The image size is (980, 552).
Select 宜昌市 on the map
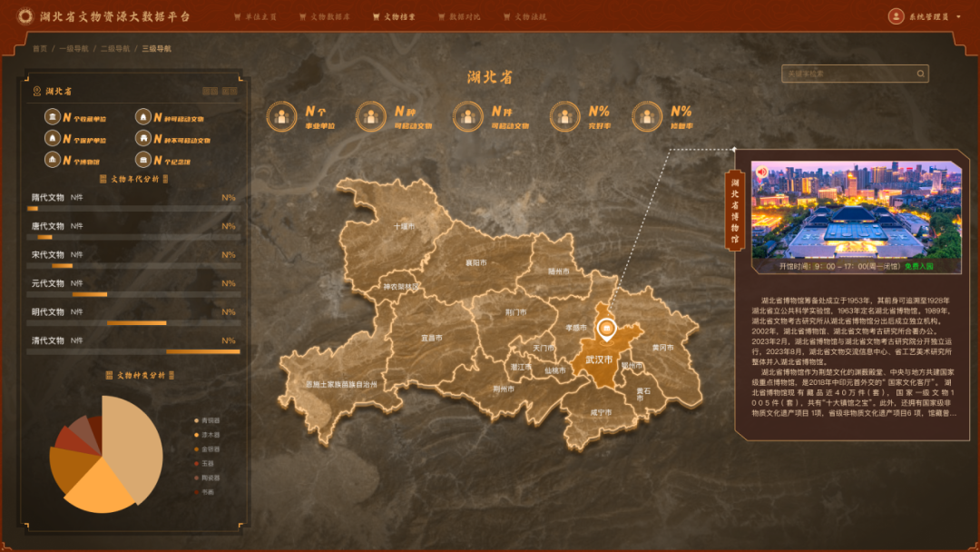click(431, 338)
